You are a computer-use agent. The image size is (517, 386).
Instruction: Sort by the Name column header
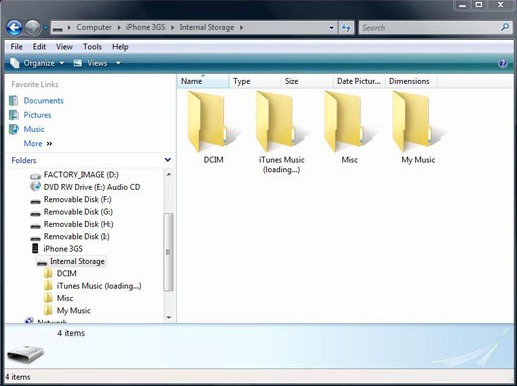[x=203, y=81]
